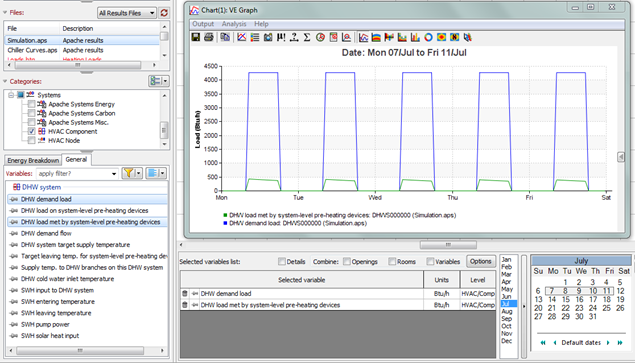Enable Combine Openings checkbox
This screenshot has width=635, height=363.
click(347, 262)
